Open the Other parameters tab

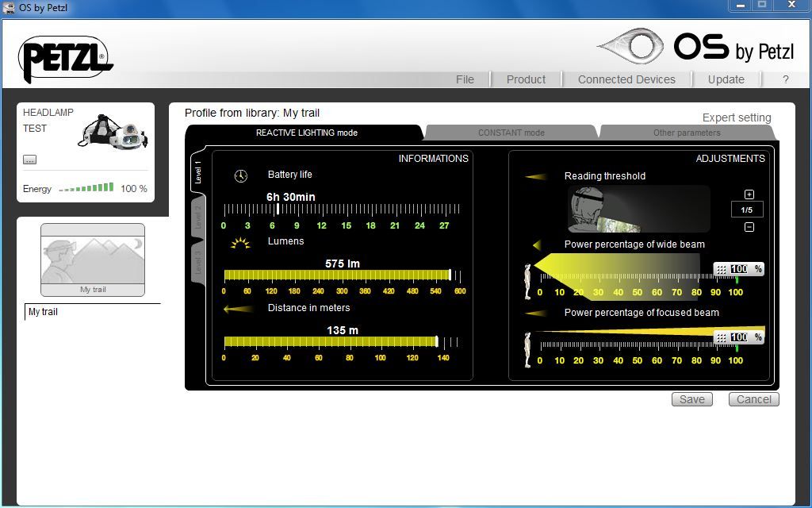pos(686,133)
